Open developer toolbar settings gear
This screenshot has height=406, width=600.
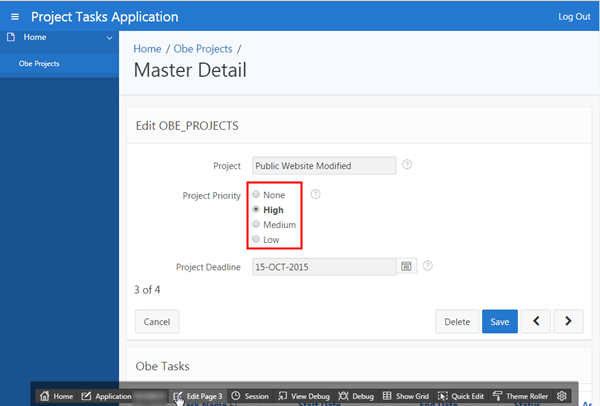(562, 396)
